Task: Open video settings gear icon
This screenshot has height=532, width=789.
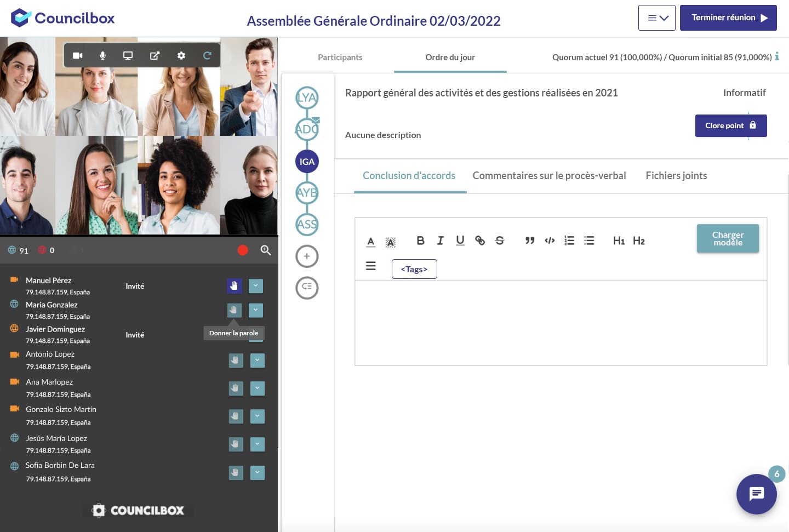Action: pos(181,55)
